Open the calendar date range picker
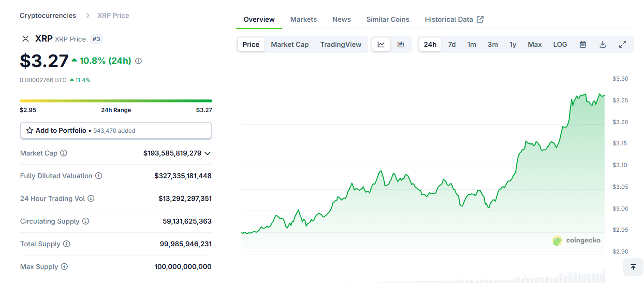The image size is (644, 283). point(583,44)
